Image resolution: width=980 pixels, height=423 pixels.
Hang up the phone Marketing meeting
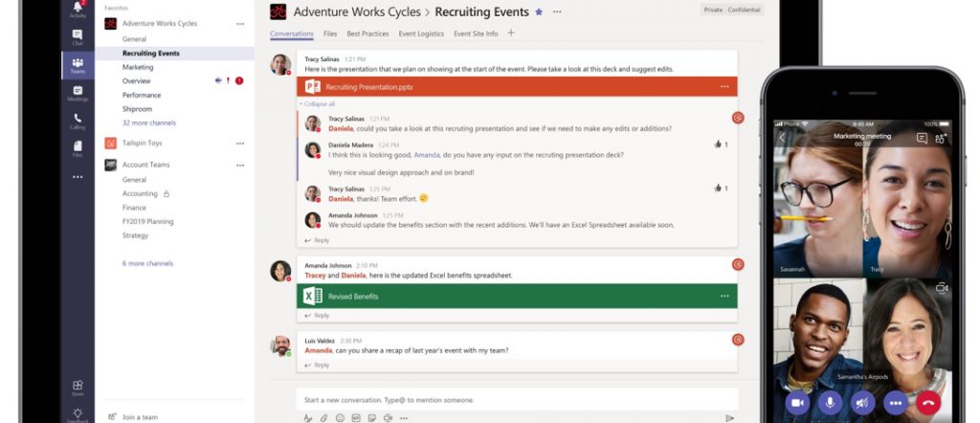click(928, 403)
